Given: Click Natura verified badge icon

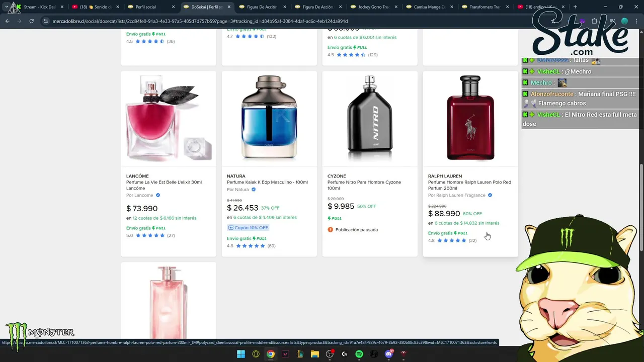Looking at the screenshot, I should 254,190.
